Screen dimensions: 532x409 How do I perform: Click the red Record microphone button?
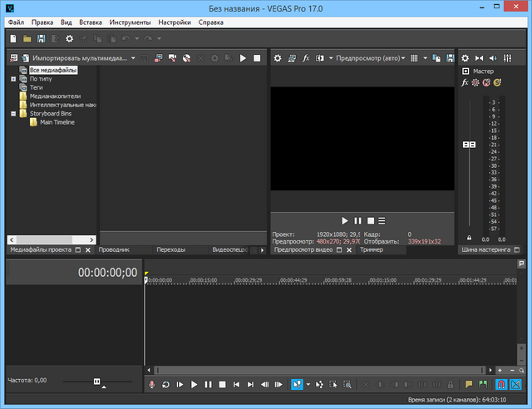(151, 385)
